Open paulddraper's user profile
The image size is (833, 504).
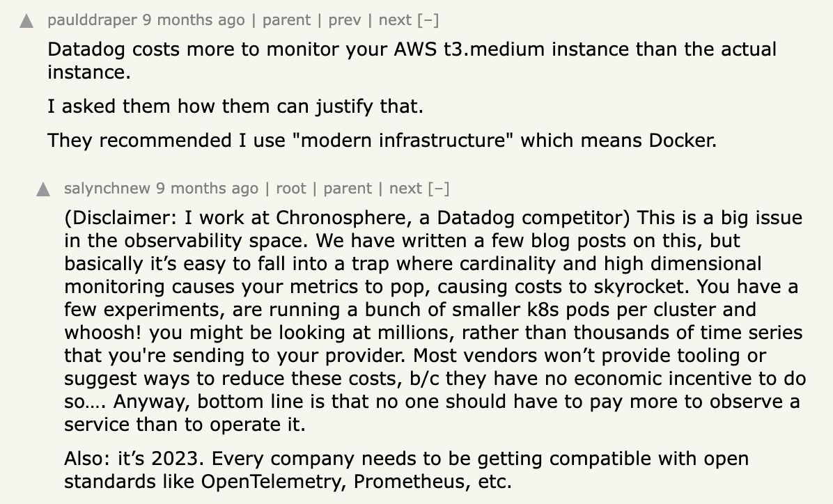point(92,20)
